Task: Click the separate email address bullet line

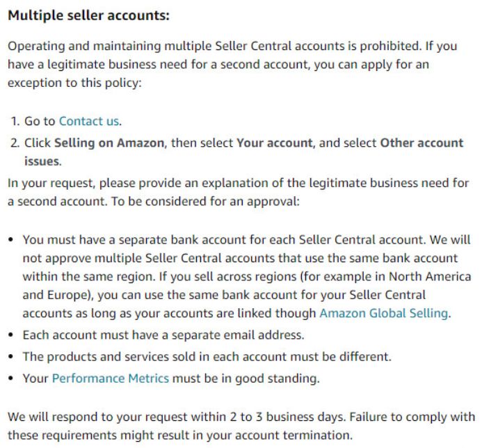Action: [163, 335]
